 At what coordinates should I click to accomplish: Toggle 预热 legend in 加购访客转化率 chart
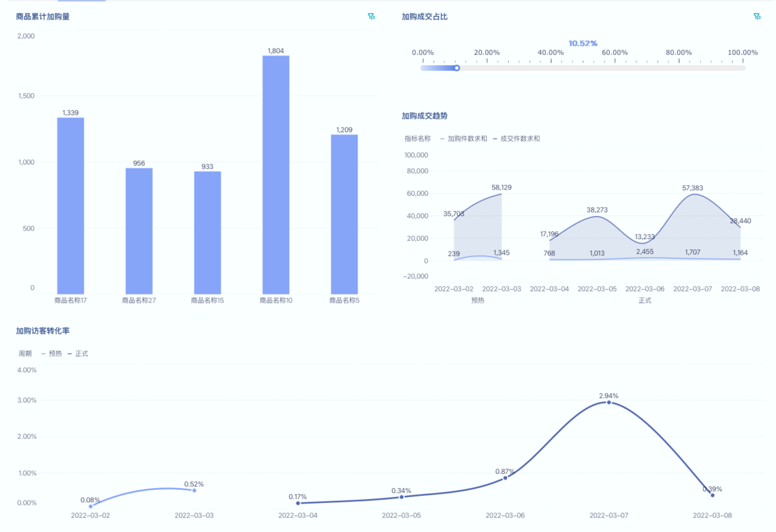[52, 354]
